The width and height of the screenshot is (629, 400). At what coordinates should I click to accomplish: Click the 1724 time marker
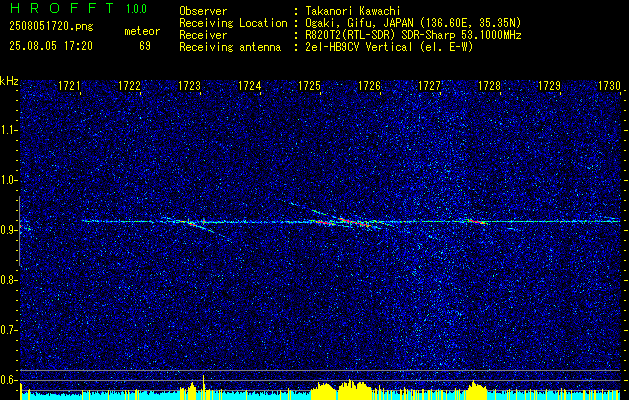pyautogui.click(x=249, y=85)
